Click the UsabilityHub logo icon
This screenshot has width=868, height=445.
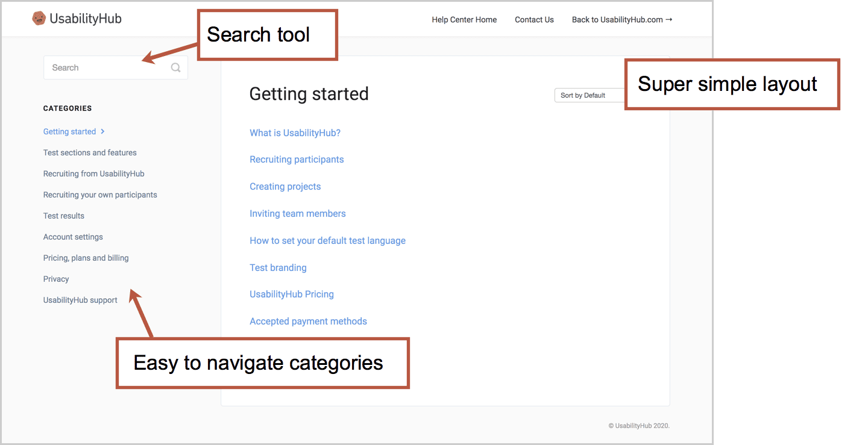(x=39, y=19)
